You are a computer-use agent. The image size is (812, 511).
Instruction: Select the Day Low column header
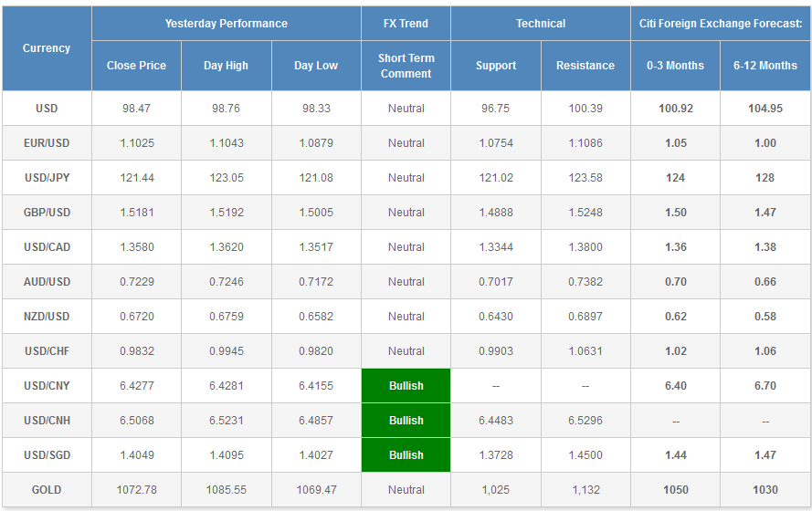(x=316, y=66)
